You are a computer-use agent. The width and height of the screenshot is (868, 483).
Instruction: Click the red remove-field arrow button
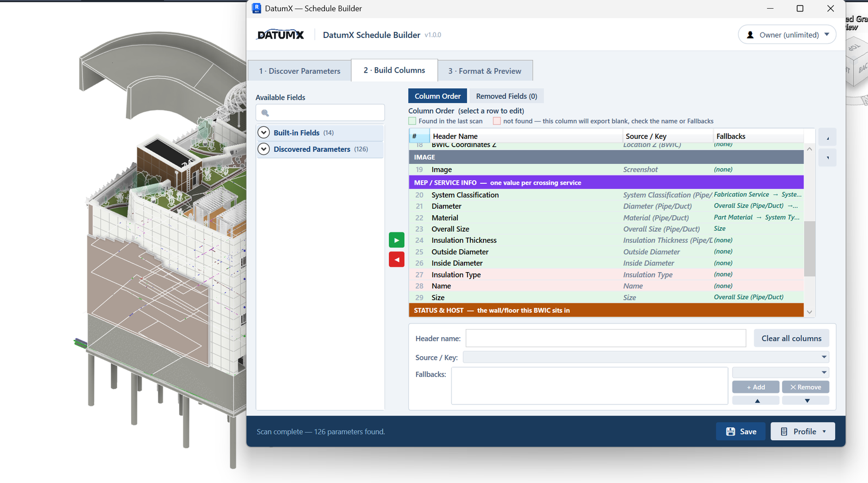(397, 260)
